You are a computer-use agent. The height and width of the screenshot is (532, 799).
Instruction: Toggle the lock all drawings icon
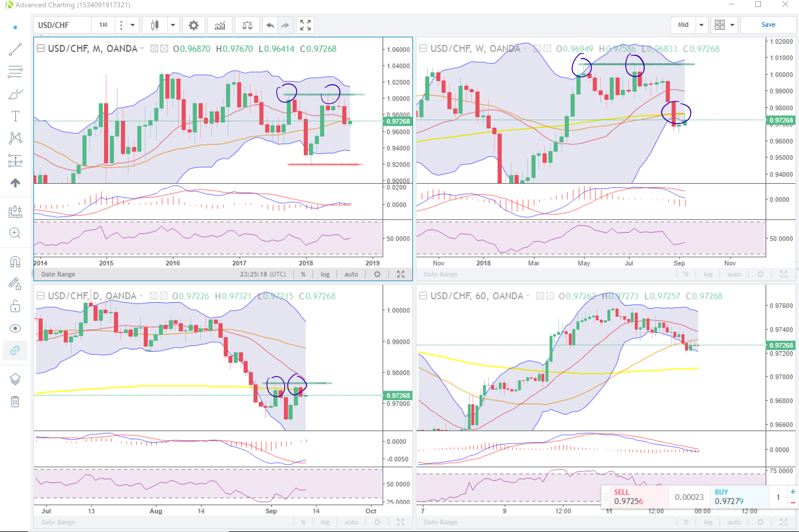click(x=15, y=306)
